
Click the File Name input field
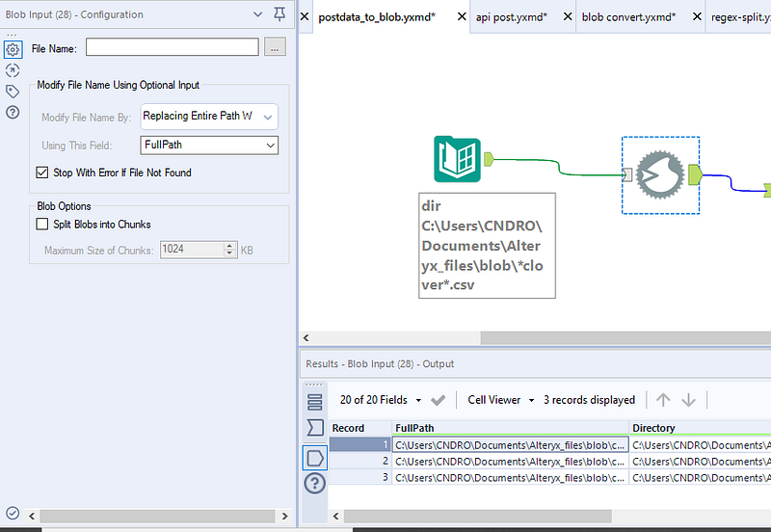(173, 47)
